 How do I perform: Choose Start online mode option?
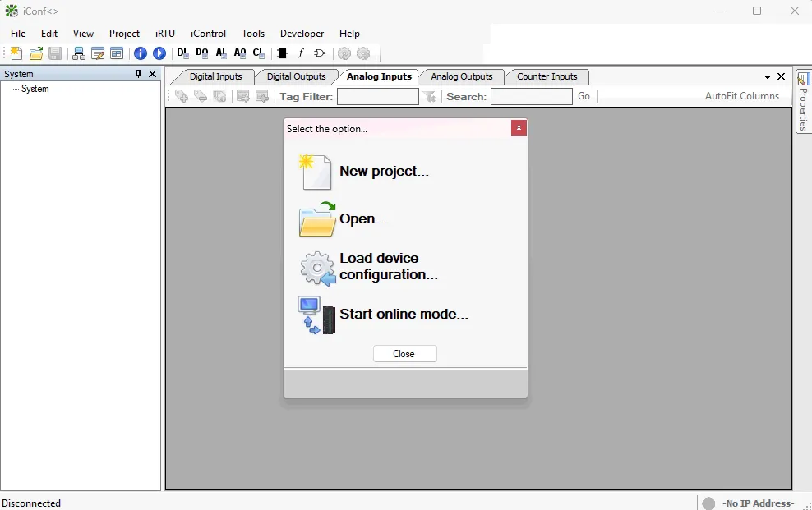[x=383, y=315]
